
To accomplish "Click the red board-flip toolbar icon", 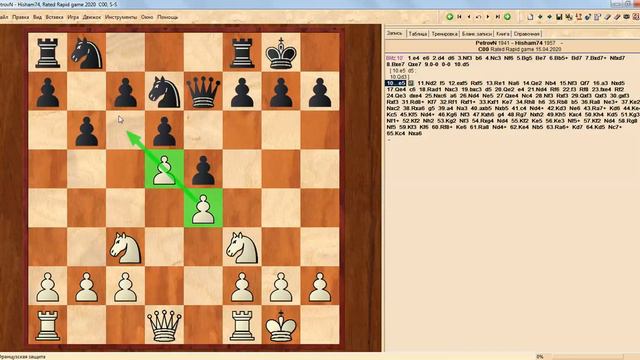I will (578, 17).
